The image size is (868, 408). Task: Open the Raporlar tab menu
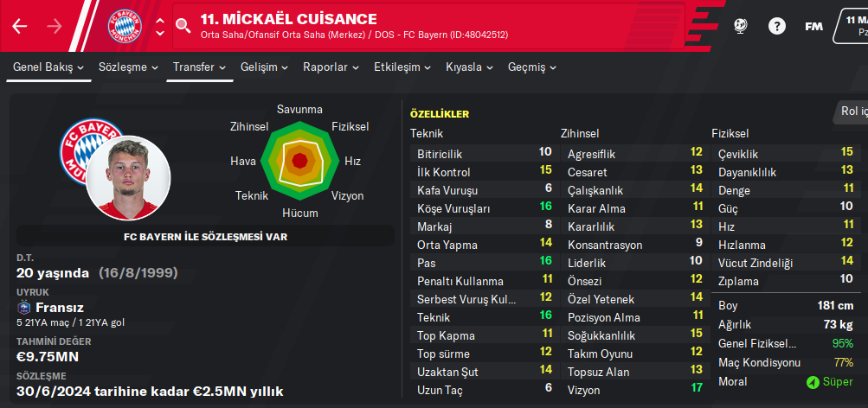tap(331, 67)
